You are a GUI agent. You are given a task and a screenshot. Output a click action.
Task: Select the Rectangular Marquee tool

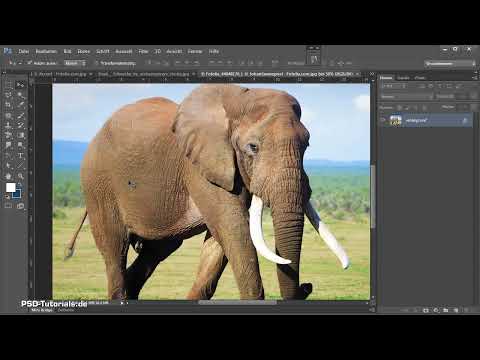pos(8,85)
